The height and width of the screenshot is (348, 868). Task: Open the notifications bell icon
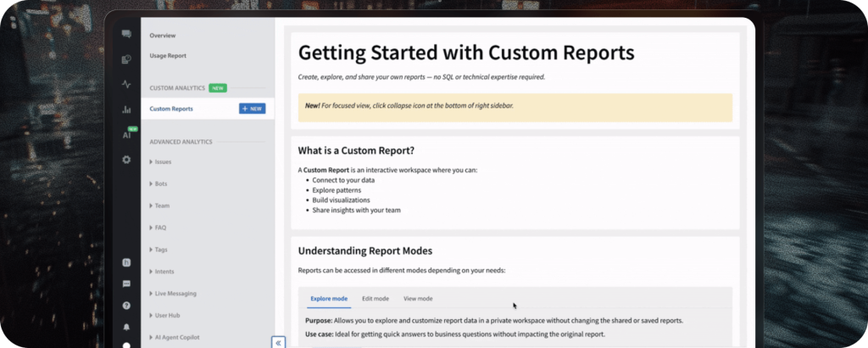point(126,327)
